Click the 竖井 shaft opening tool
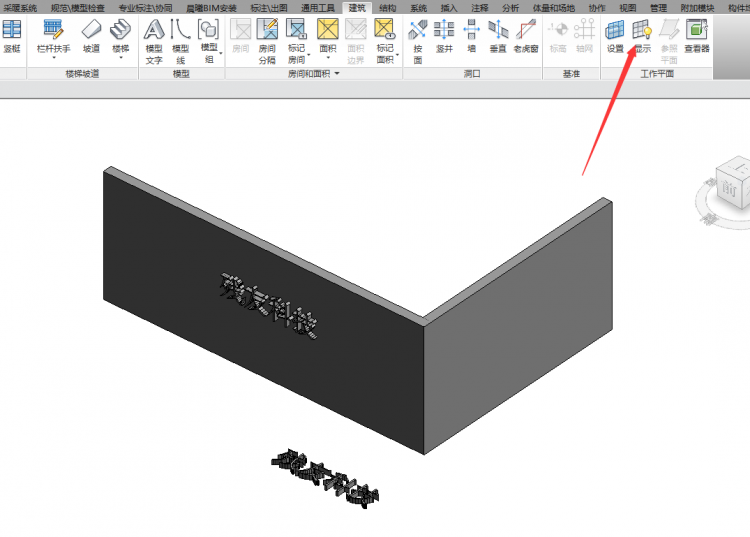This screenshot has width=750, height=537. [444, 36]
